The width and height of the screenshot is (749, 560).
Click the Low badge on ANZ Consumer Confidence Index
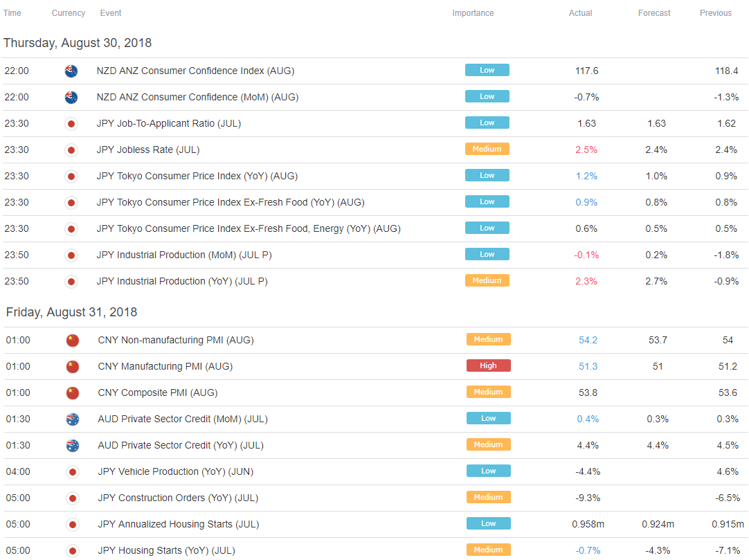[x=487, y=69]
